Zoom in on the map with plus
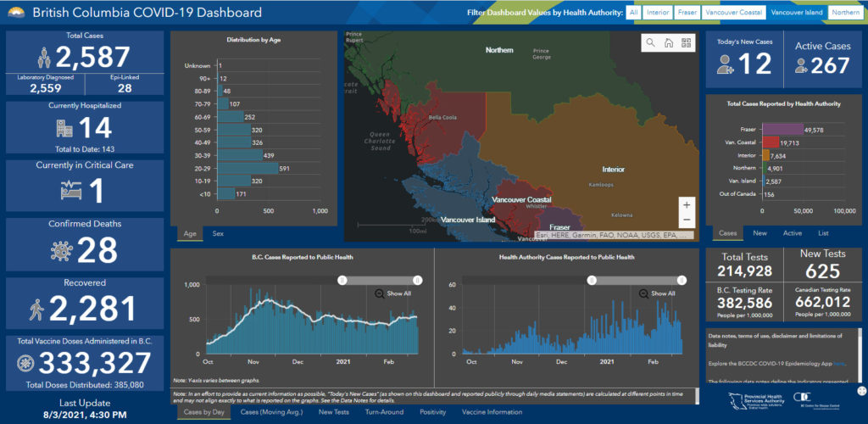This screenshot has height=424, width=868. coord(687,205)
